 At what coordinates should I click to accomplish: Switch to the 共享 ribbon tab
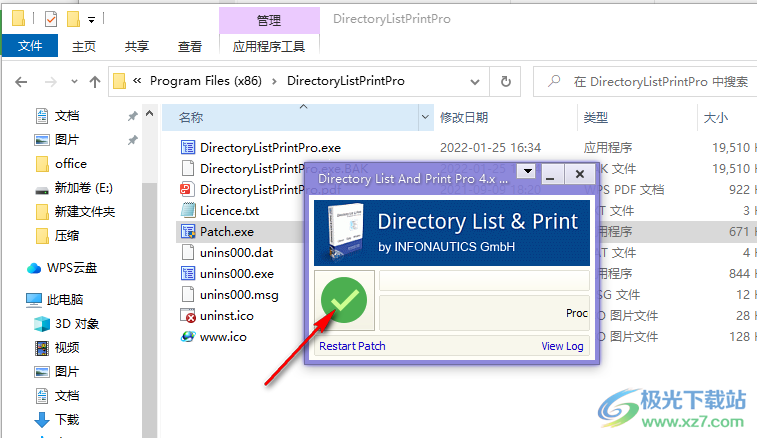(x=137, y=46)
